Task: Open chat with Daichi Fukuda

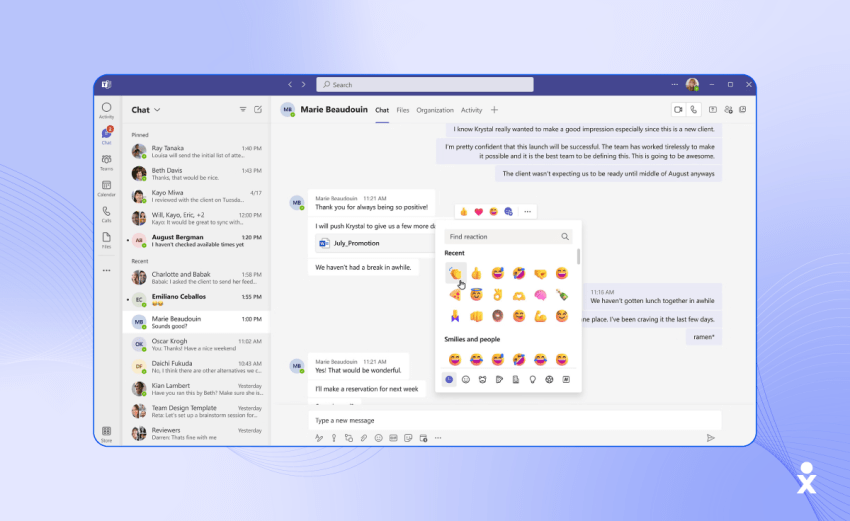Action: [196, 366]
